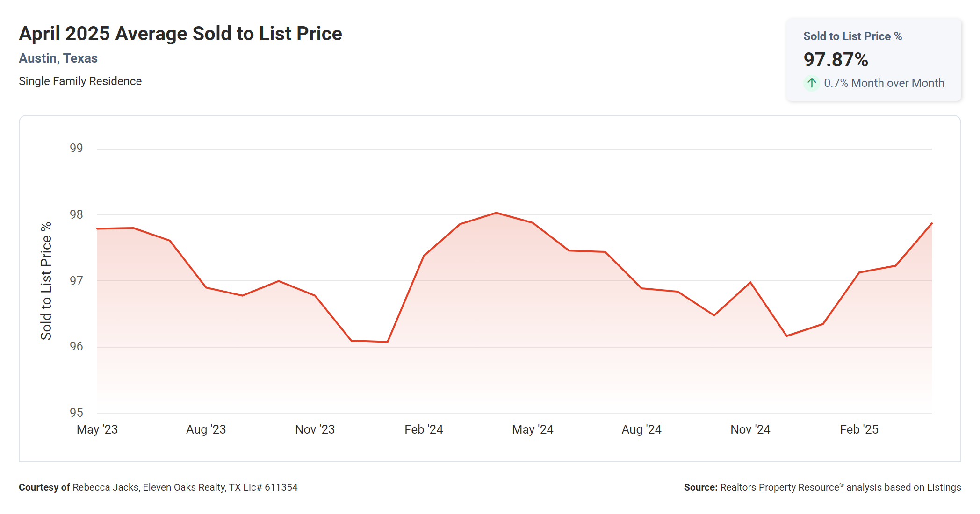
Task: Select the Nov '24 x-axis label
Action: (x=750, y=429)
